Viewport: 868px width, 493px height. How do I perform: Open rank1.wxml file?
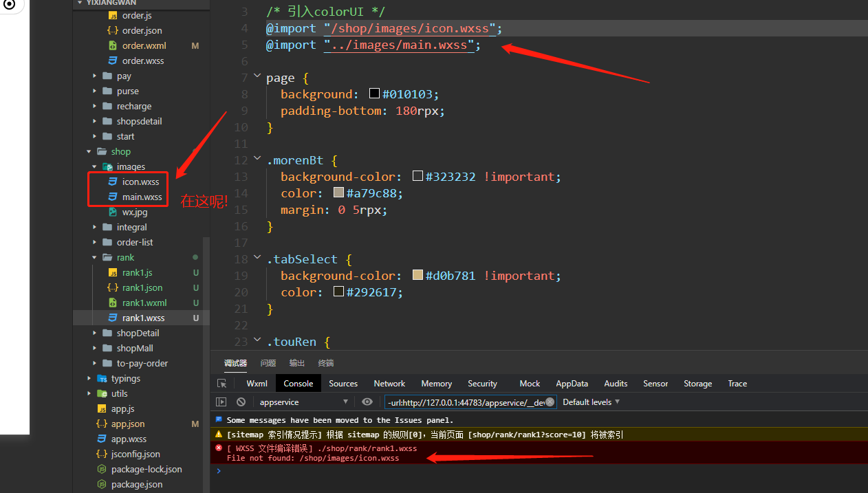tap(144, 303)
